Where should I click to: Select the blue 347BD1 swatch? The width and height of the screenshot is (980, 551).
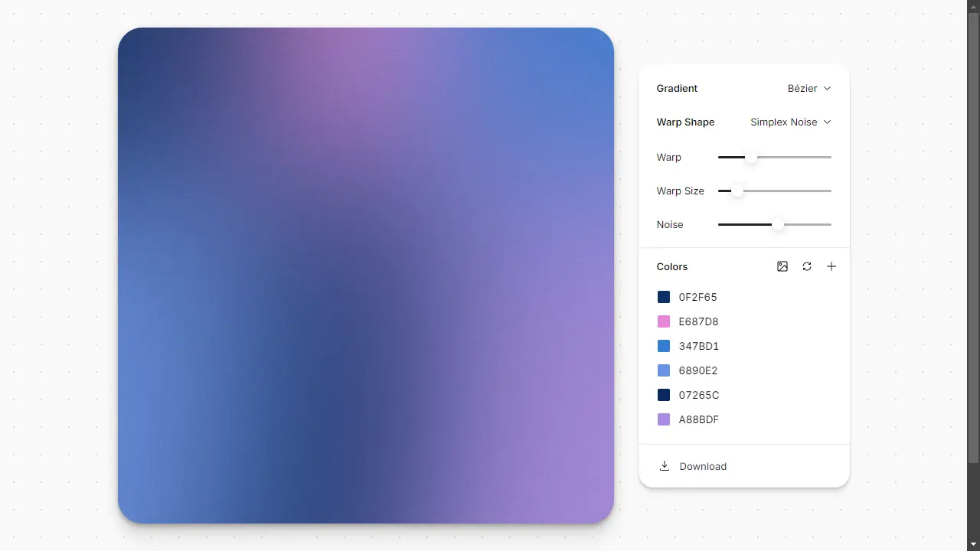[663, 346]
